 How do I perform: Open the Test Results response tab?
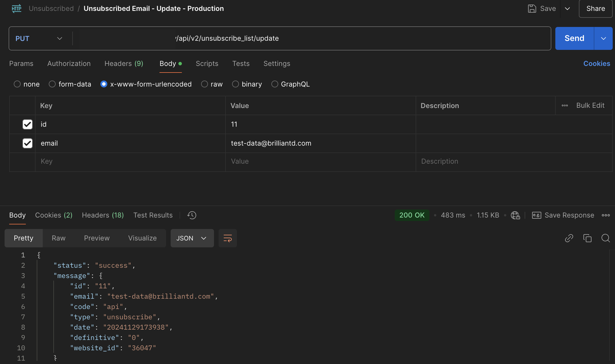[x=153, y=215]
